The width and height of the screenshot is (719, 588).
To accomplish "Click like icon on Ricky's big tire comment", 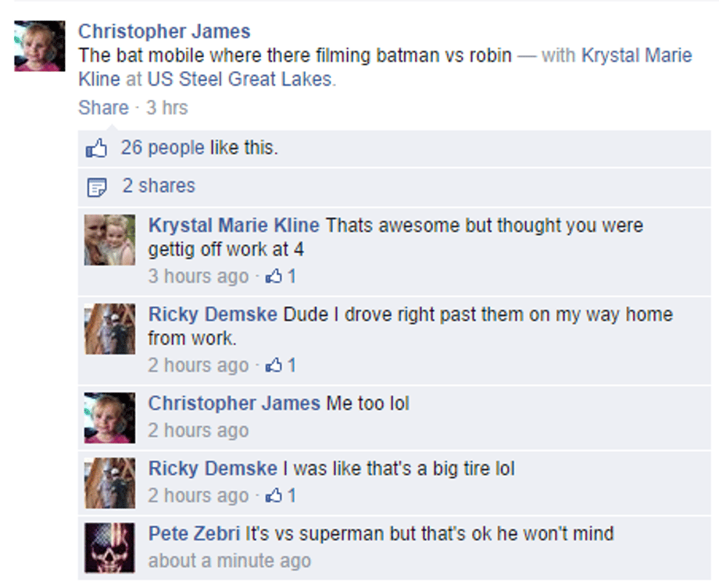I will [274, 496].
